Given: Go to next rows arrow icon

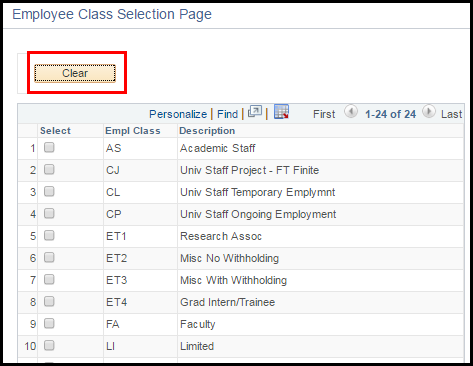Looking at the screenshot, I should 429,111.
